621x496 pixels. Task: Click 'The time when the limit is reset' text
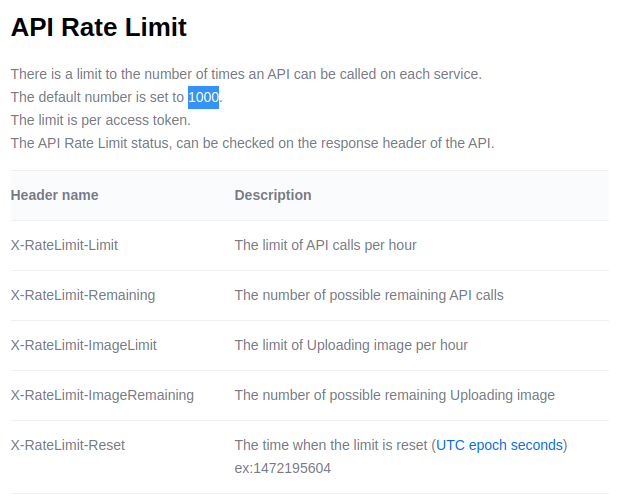pos(330,445)
